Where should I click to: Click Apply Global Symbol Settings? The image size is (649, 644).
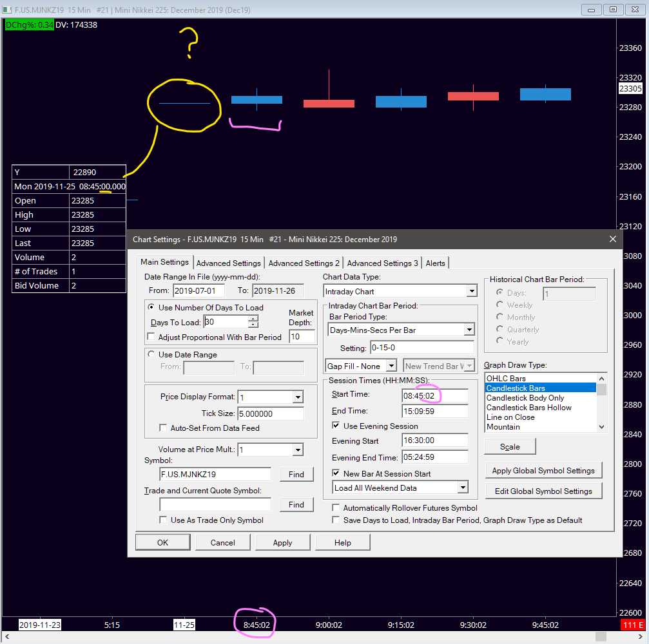[x=543, y=470]
